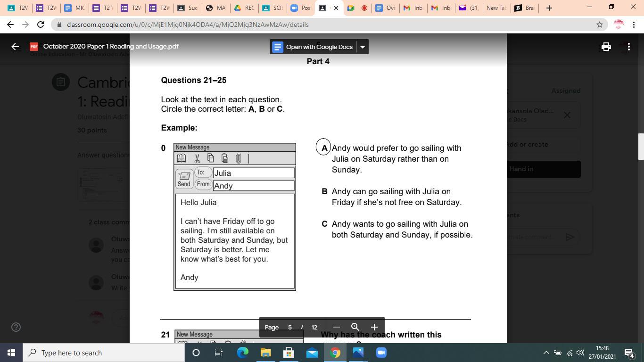Image resolution: width=644 pixels, height=362 pixels.
Task: Click the question 21 prompt about the coach
Action: click(x=381, y=337)
